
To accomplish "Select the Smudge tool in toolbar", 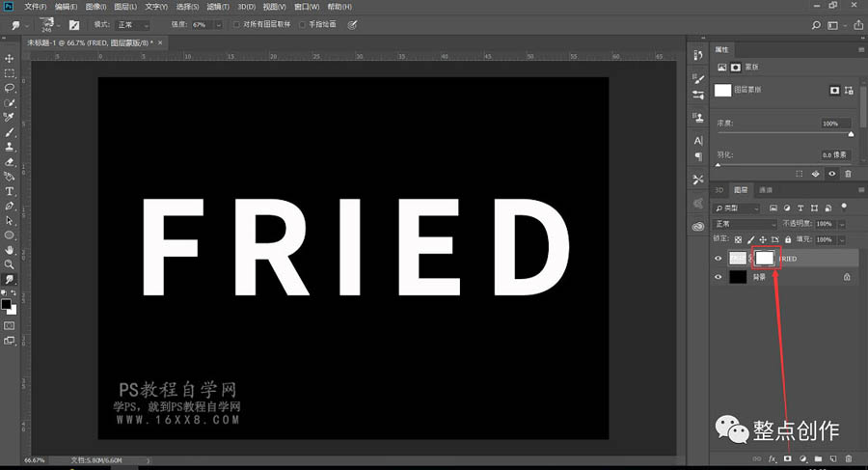I will (10, 279).
